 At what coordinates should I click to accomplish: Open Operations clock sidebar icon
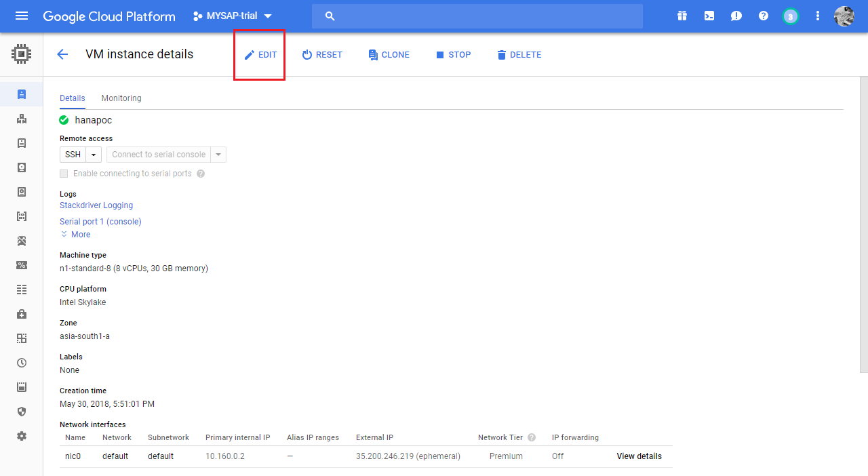point(22,363)
